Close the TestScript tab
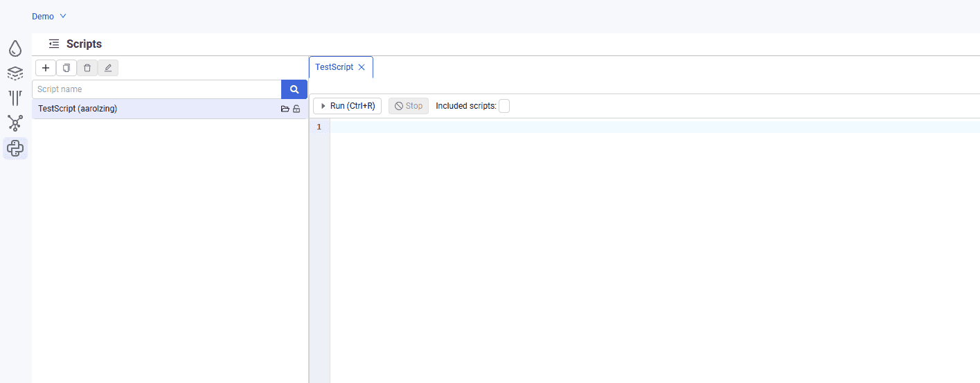The width and height of the screenshot is (980, 383). (x=361, y=67)
